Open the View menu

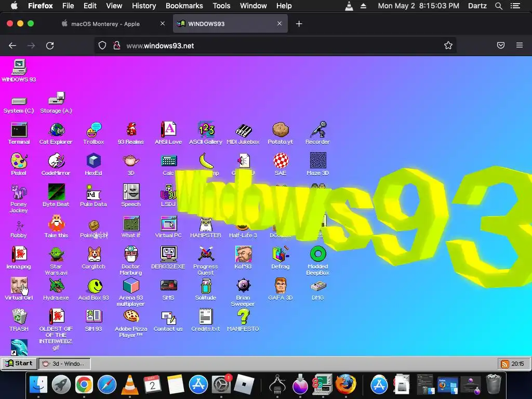pos(114,6)
